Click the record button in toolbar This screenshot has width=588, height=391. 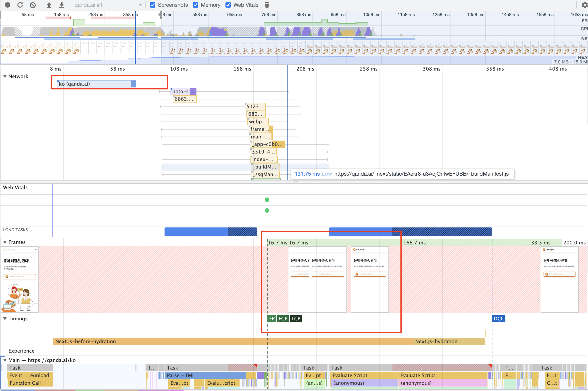point(7,5)
